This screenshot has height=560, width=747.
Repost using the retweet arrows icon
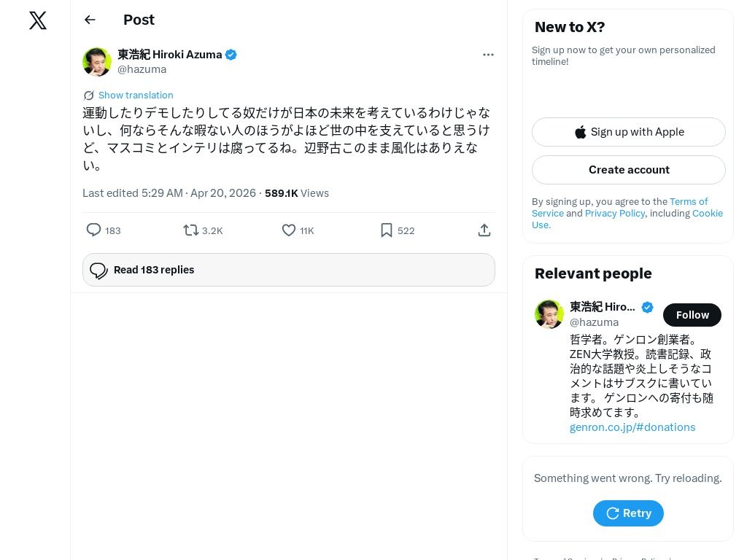coord(191,230)
